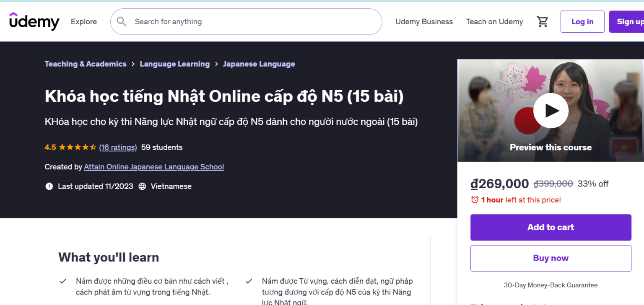Viewport: 644px width, 305px height.
Task: Click the Udemy logo
Action: [x=34, y=21]
